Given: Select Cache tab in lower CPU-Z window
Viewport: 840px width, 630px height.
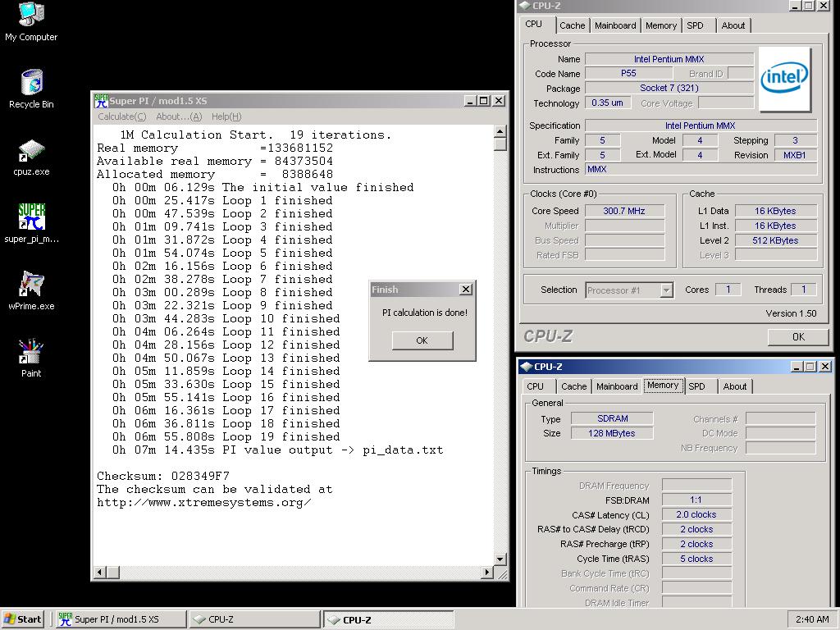Looking at the screenshot, I should point(573,386).
